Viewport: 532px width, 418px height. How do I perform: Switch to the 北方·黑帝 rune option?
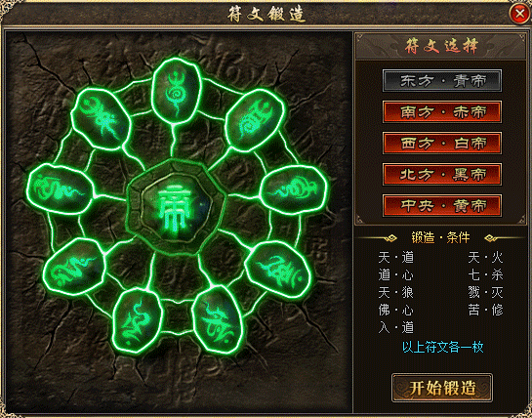click(x=442, y=174)
